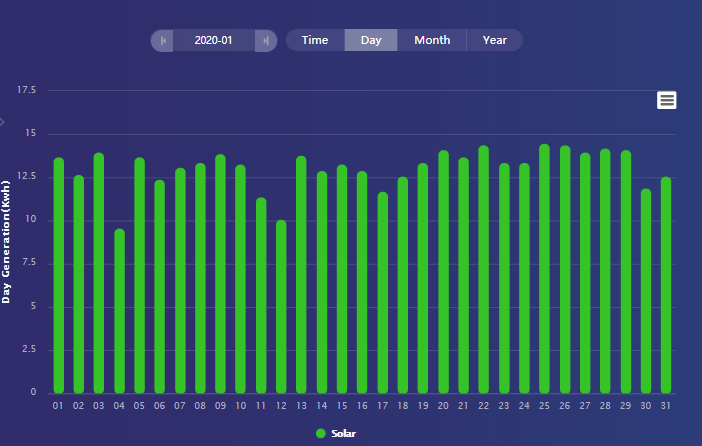Select the bar for day 12
Viewport: 702px width, 446px height.
(x=281, y=307)
